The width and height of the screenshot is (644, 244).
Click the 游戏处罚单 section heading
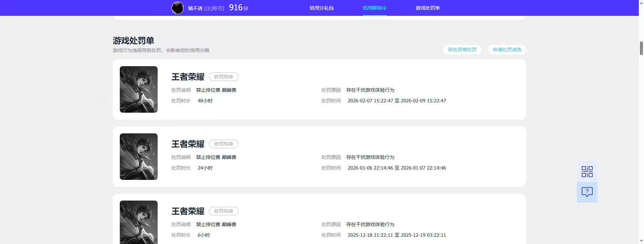coord(134,41)
